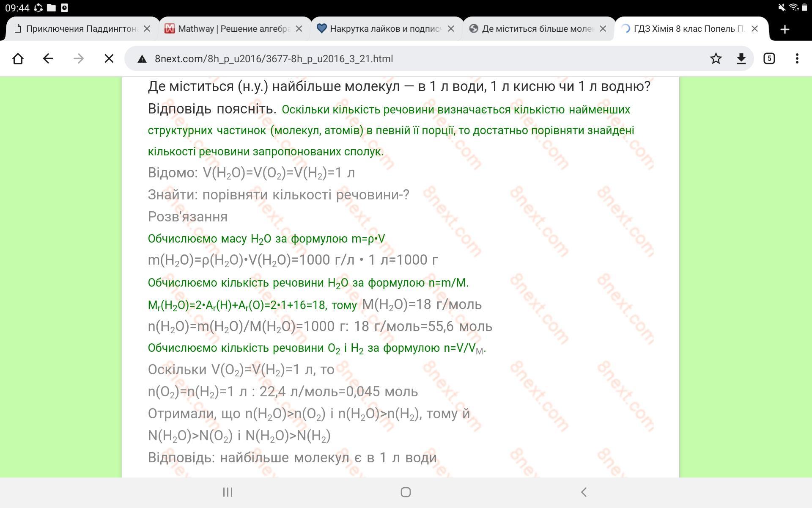Switch to the Накрутка лайков и подписчиков tab
812x508 pixels.
pyautogui.click(x=384, y=29)
